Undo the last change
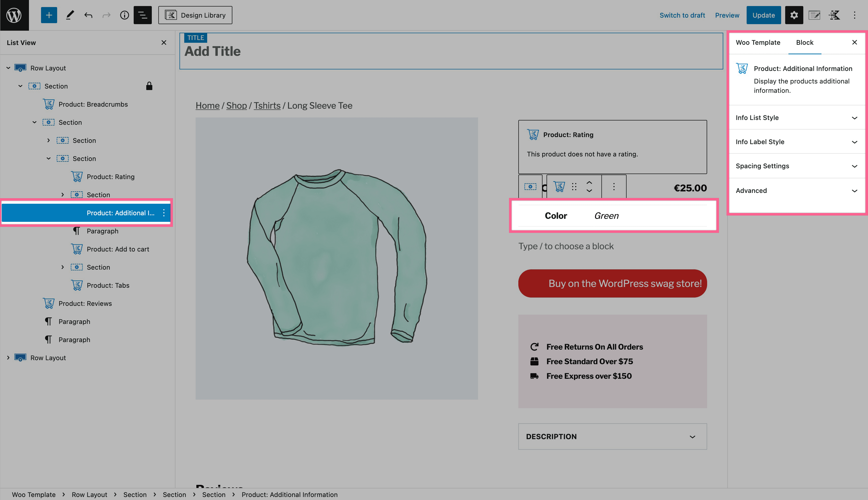Image resolution: width=868 pixels, height=500 pixels. click(x=88, y=15)
